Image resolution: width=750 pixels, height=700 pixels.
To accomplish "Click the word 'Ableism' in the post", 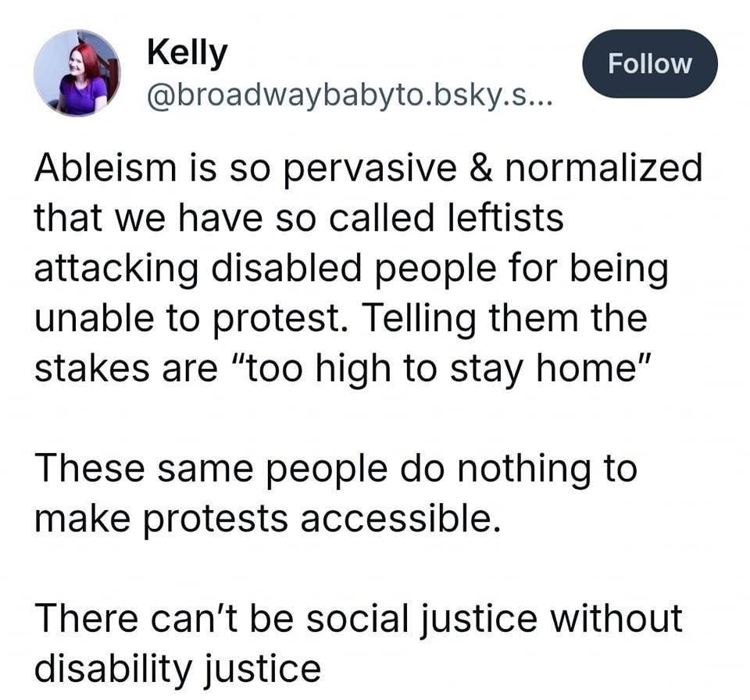I will click(105, 167).
